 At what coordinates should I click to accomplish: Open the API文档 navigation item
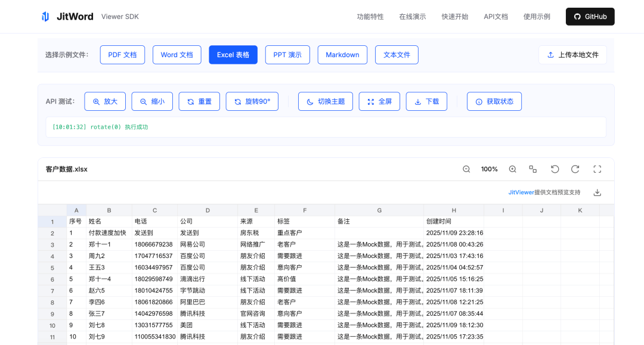496,17
